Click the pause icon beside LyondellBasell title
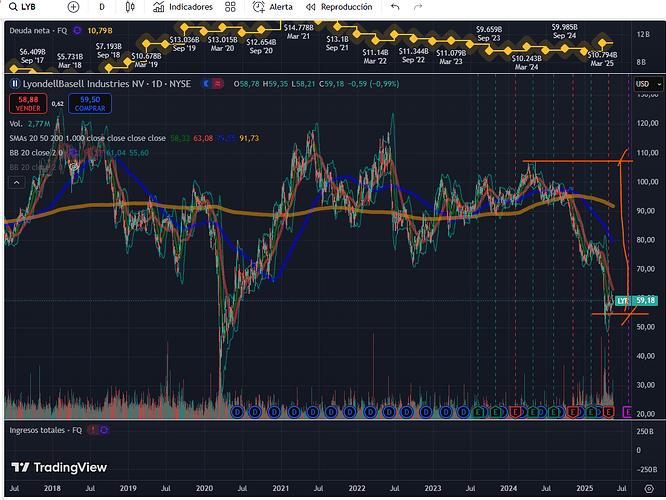 15,84
